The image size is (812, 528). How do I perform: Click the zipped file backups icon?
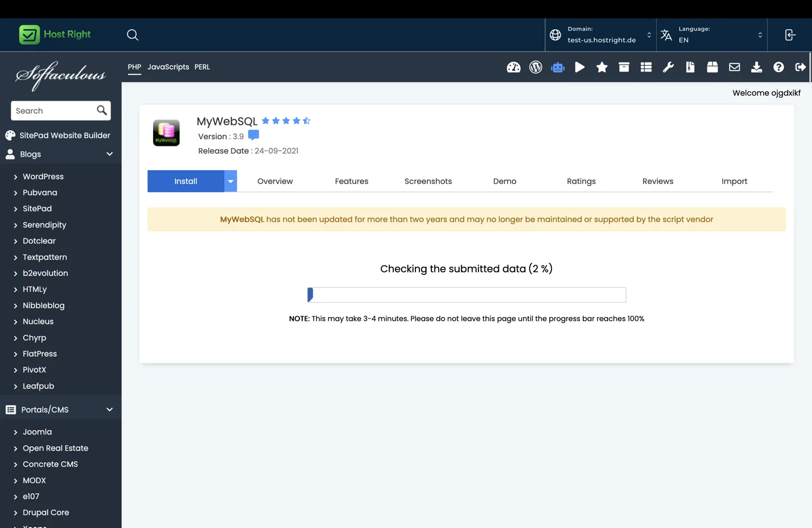pos(690,67)
